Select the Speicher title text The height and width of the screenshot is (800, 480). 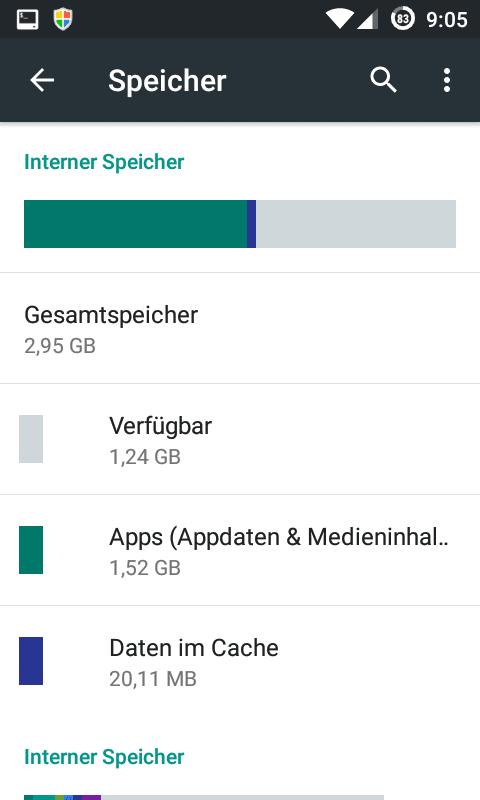click(167, 81)
